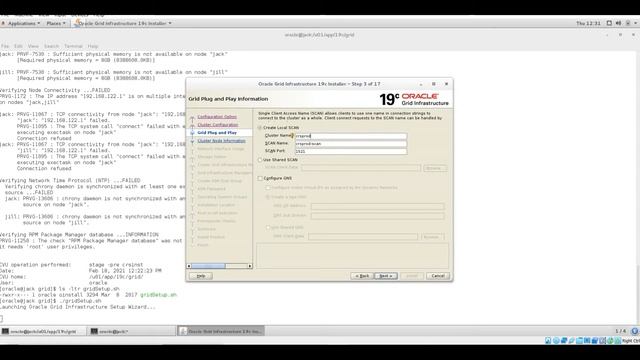Open the Oracle Grid Infrastructure 19c Installer app menu

click(123, 23)
